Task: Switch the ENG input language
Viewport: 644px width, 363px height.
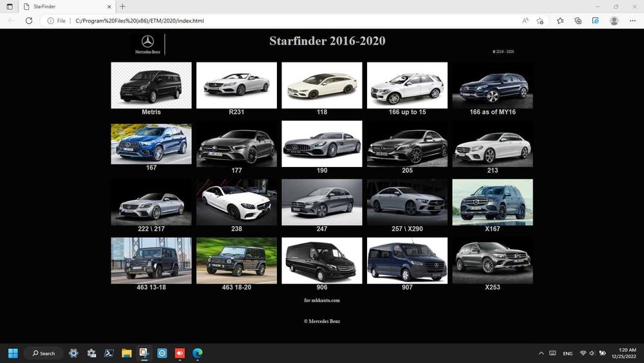Action: [x=567, y=353]
